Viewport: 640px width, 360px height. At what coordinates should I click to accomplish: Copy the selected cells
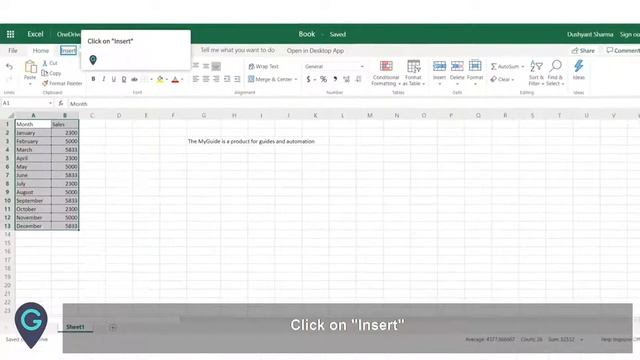51,73
